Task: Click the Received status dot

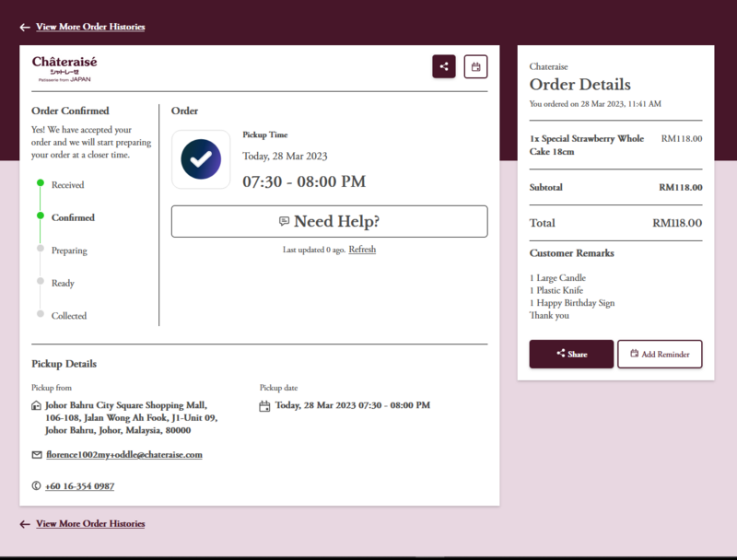Action: (x=41, y=182)
